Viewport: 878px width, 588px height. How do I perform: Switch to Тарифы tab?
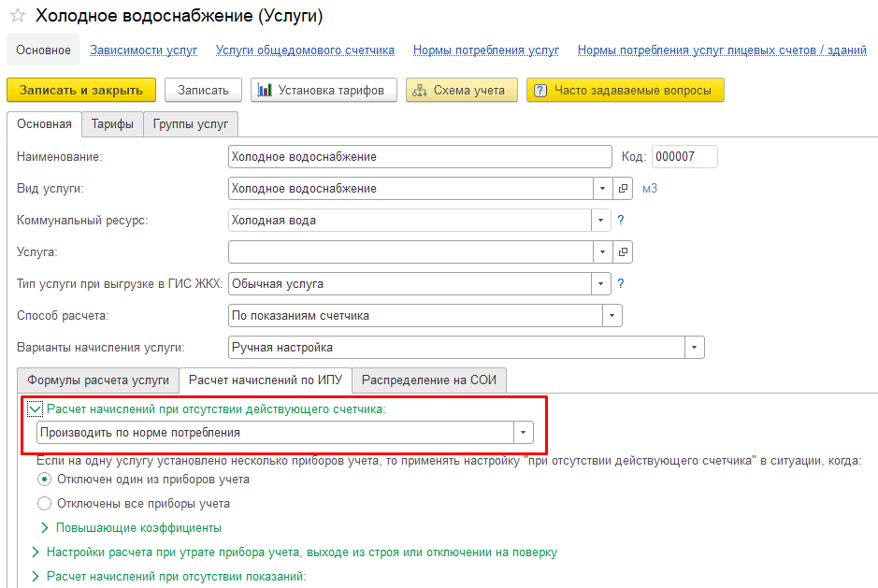coord(111,124)
